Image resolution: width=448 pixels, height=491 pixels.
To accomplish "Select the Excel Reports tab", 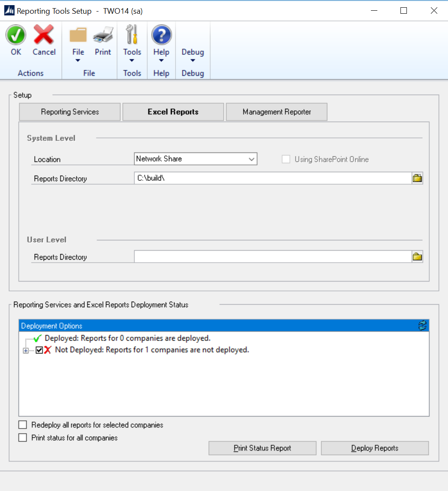I will coord(173,112).
